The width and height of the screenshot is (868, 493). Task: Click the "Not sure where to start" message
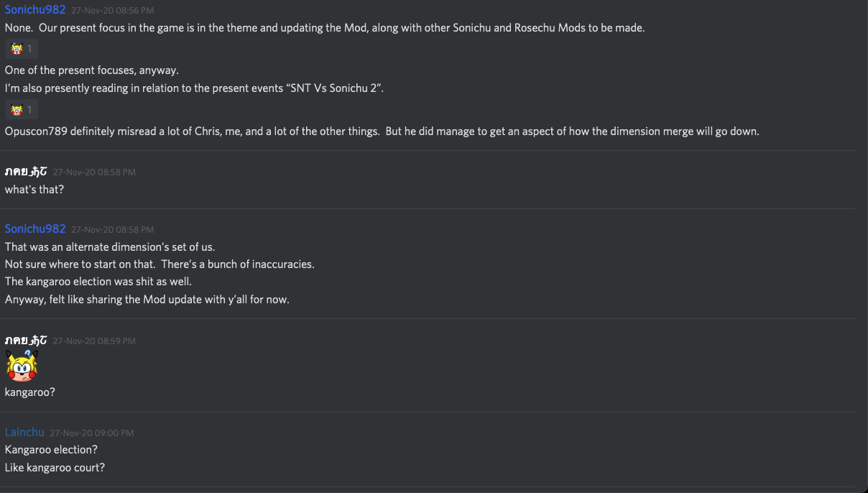tap(160, 264)
